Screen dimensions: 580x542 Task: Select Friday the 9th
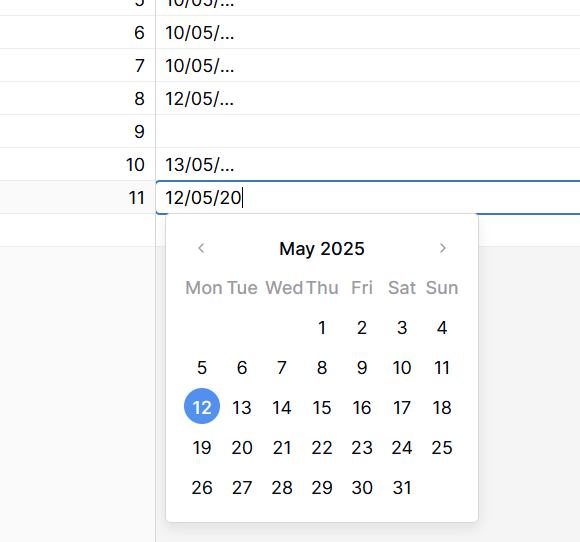[362, 368]
